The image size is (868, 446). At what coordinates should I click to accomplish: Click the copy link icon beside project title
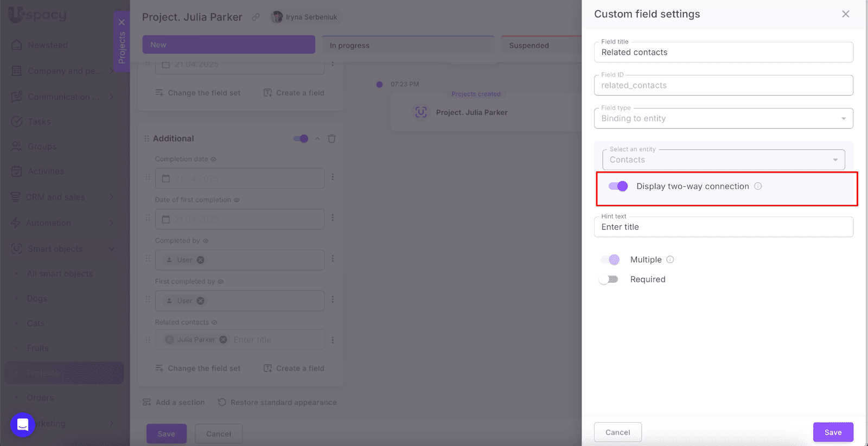point(256,17)
